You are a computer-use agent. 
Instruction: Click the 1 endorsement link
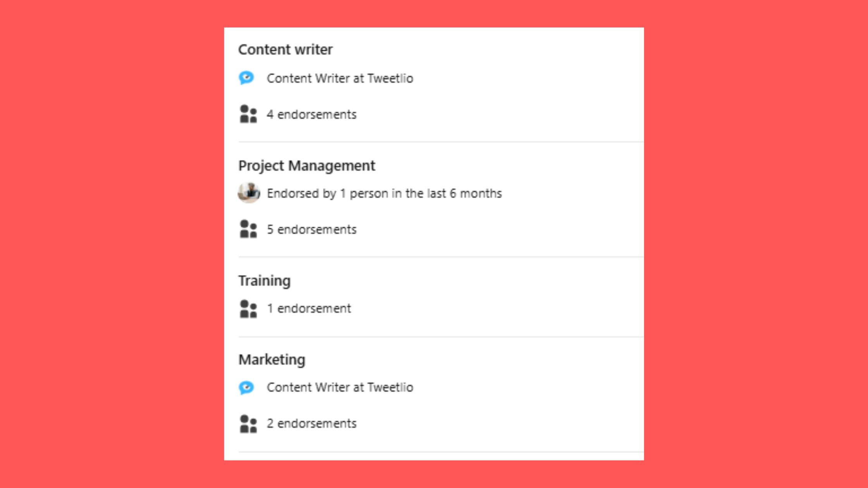tap(308, 308)
